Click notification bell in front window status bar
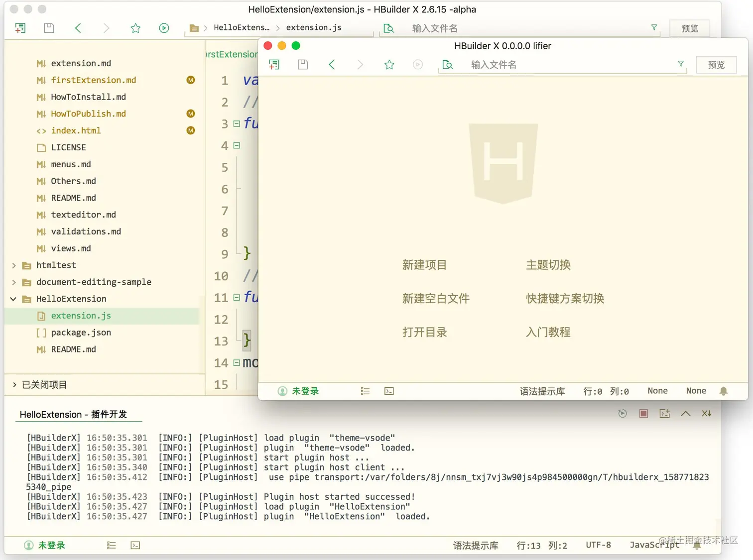 [x=724, y=391]
